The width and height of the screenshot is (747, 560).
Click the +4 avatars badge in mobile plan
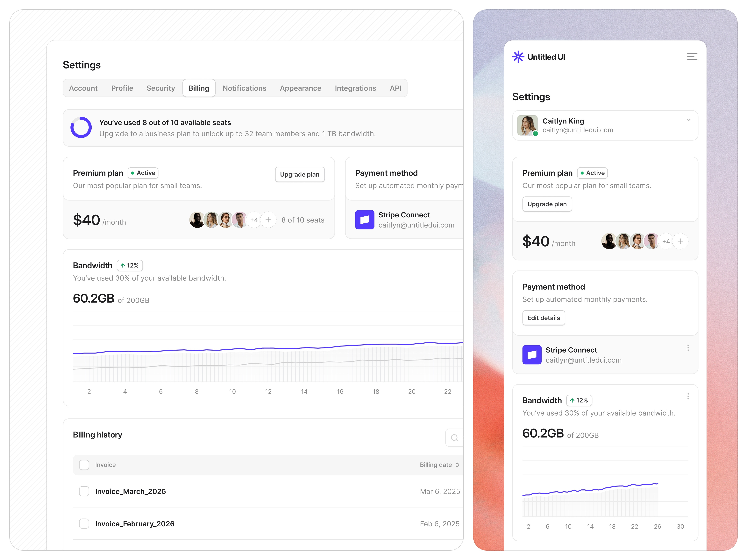coord(666,241)
